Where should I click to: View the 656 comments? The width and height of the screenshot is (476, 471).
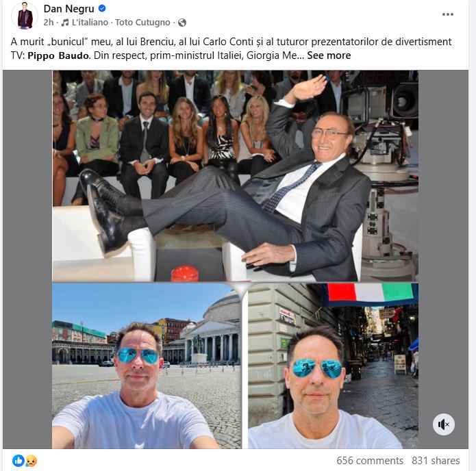point(370,461)
